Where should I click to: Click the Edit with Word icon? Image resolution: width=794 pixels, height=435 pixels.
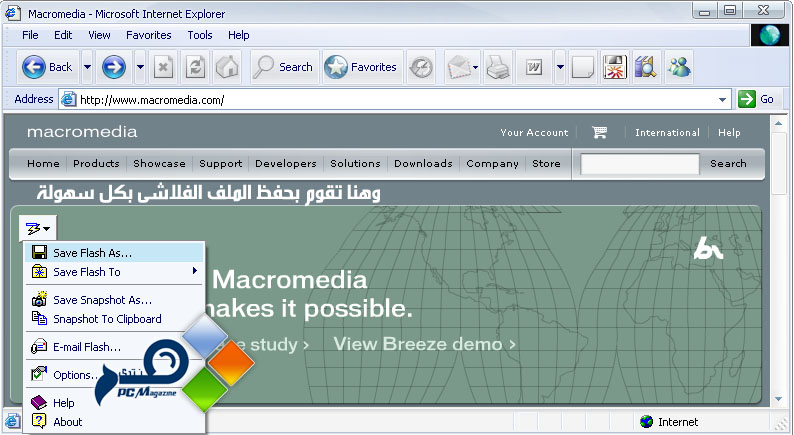pos(534,67)
